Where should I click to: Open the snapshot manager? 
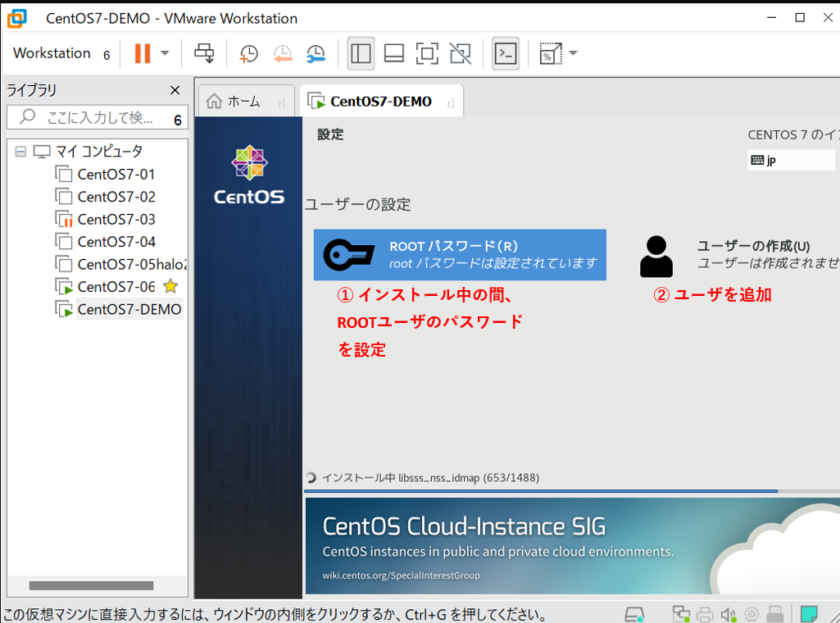tap(316, 53)
